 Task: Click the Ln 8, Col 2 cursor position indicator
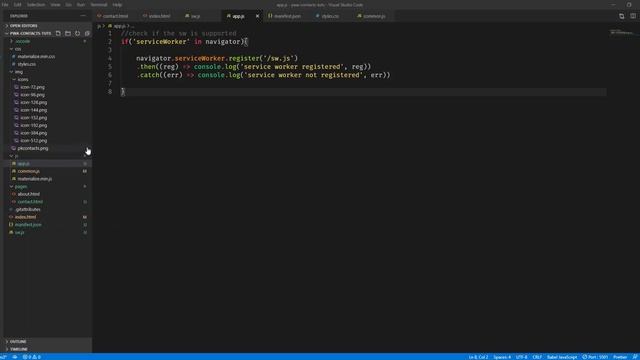pyautogui.click(x=478, y=357)
